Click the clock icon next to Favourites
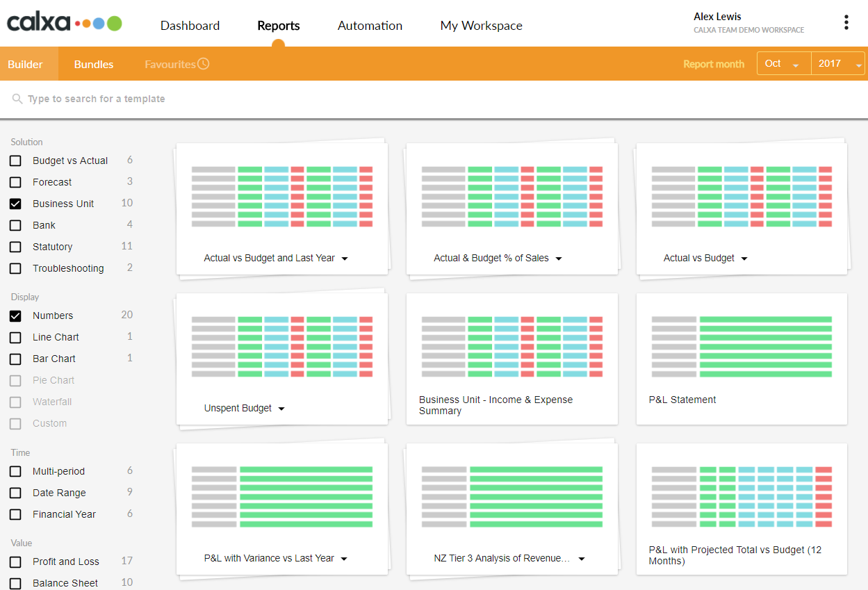The height and width of the screenshot is (590, 868). click(x=203, y=64)
